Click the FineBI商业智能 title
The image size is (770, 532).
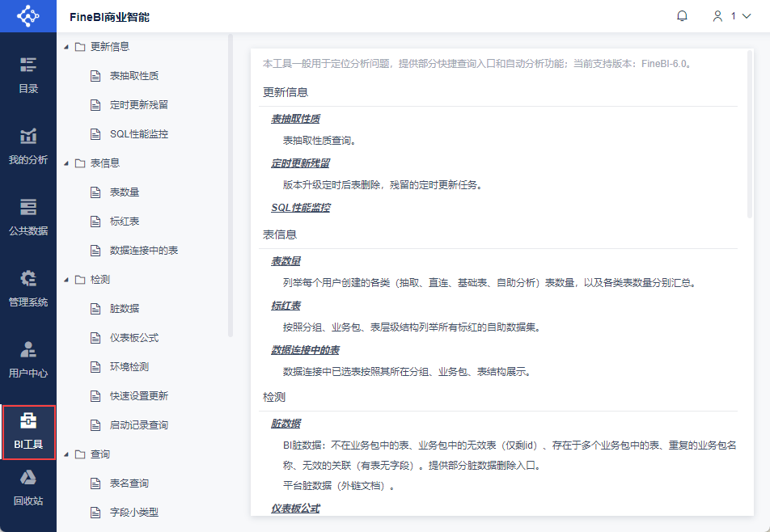pyautogui.click(x=109, y=17)
